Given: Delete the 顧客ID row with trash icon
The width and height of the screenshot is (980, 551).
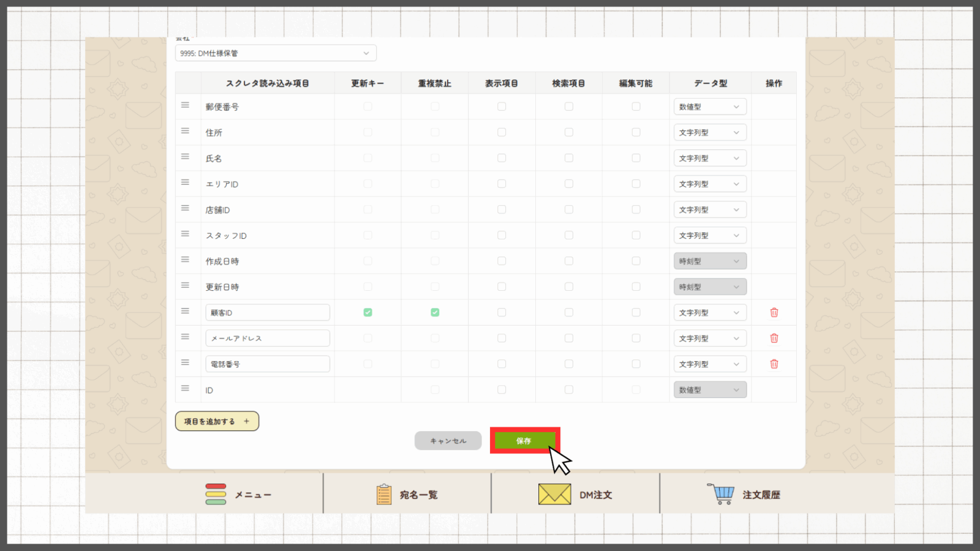Looking at the screenshot, I should click(x=774, y=312).
